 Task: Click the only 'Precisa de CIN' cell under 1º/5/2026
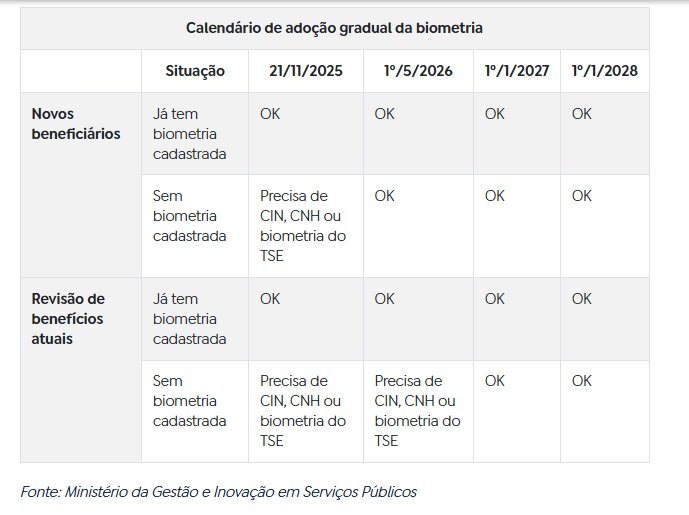[418, 410]
